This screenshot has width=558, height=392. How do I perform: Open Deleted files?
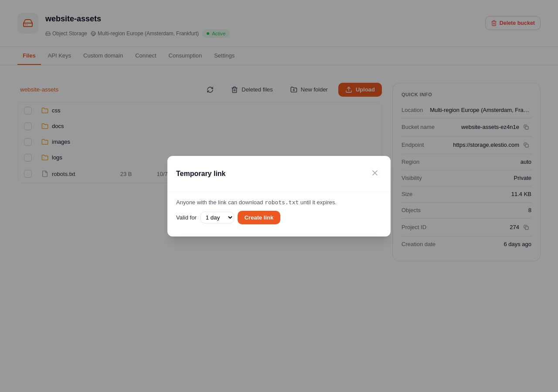coord(252,90)
